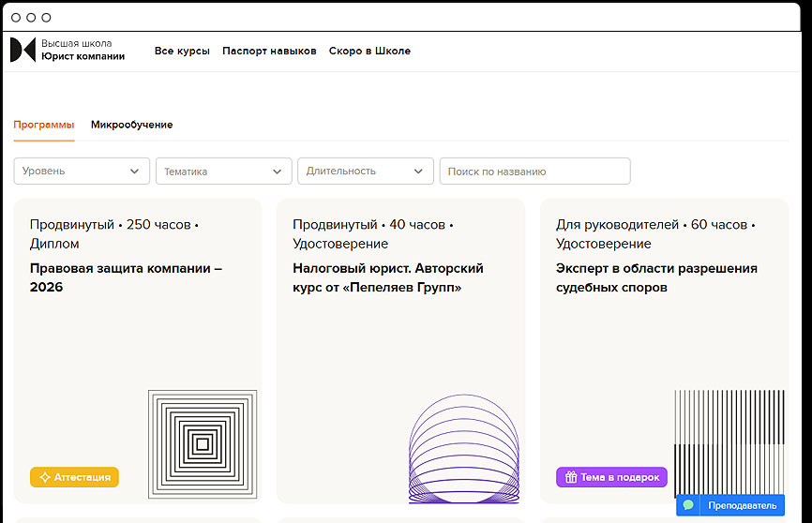812x523 pixels.
Task: Click the Высшая школа Юрист компании logo
Action: [x=68, y=50]
